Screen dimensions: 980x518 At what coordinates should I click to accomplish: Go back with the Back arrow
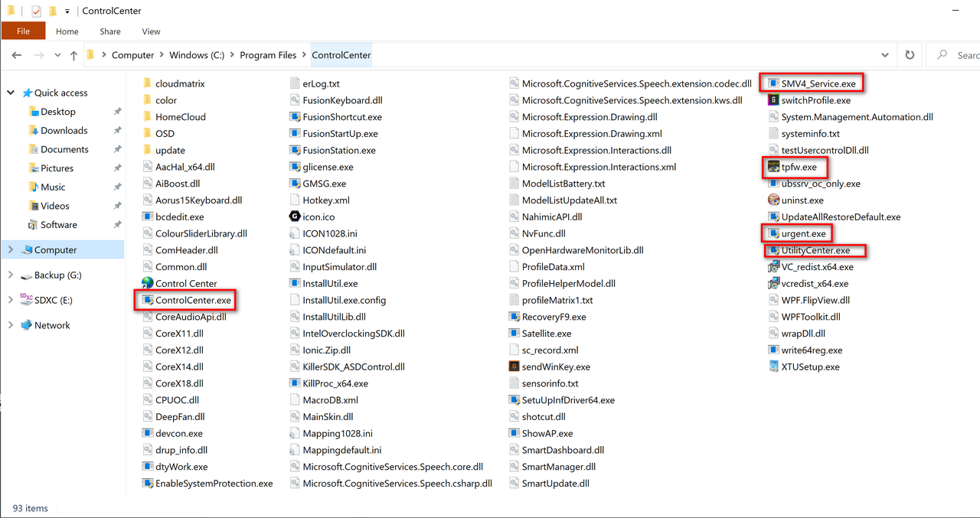coord(17,55)
